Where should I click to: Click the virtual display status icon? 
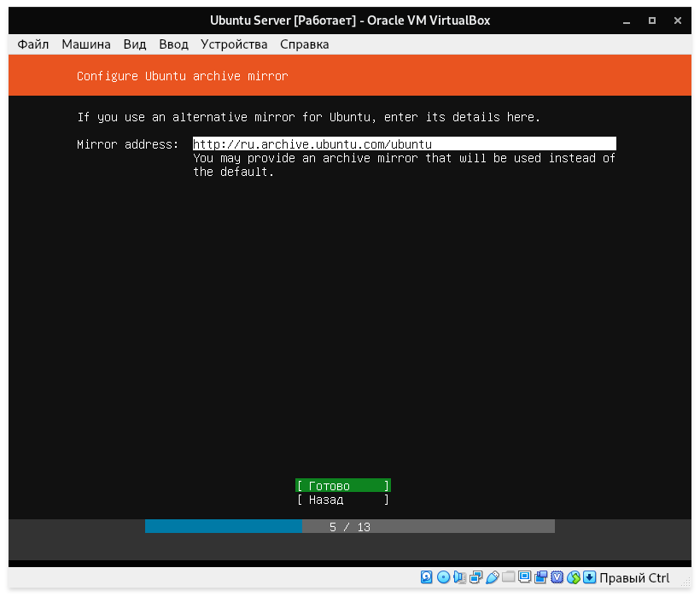coord(525,577)
